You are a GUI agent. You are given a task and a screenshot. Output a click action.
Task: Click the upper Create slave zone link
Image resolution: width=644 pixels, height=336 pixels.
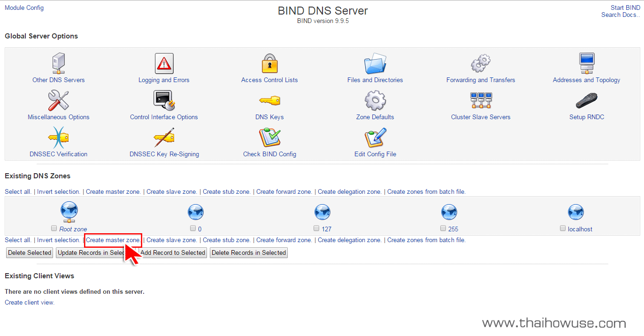172,192
